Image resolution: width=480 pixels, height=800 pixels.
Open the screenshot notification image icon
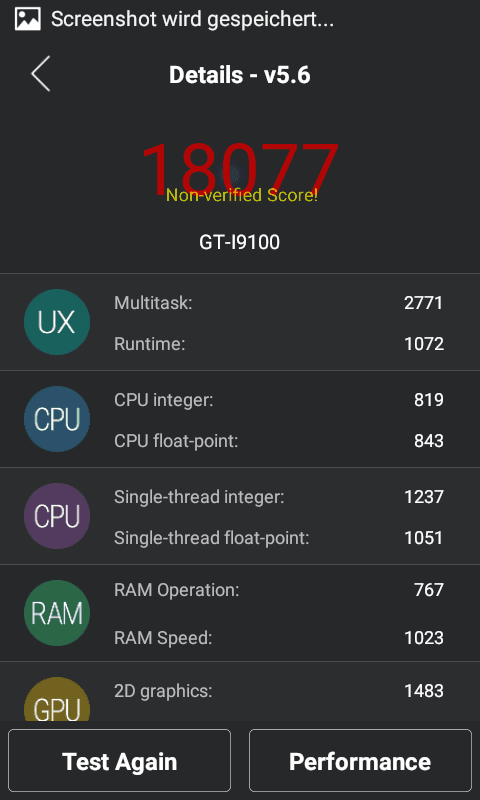click(28, 19)
